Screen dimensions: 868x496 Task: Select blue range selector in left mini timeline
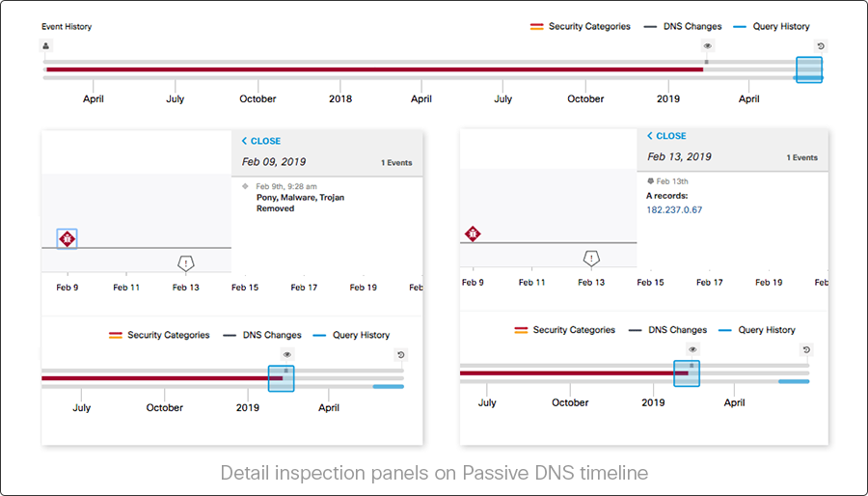click(x=282, y=378)
